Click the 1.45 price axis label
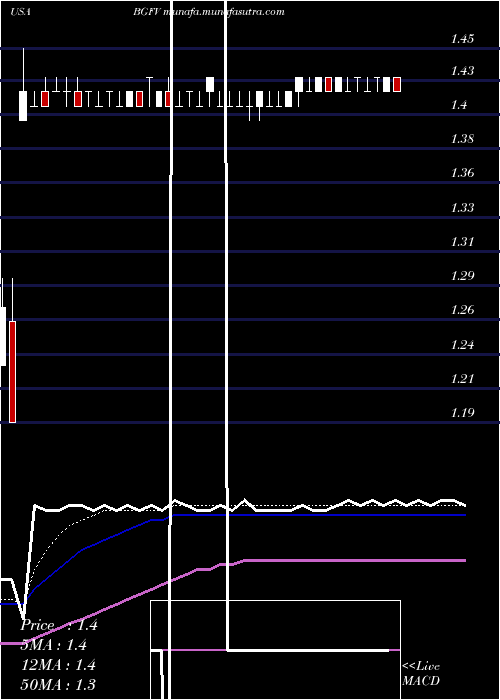Screen dimensions: 500x700 462,38
